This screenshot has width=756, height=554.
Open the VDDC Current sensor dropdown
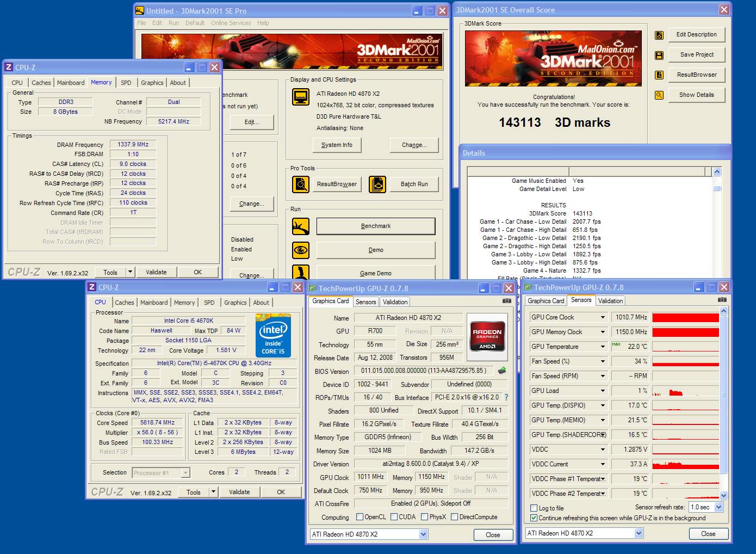(x=603, y=464)
